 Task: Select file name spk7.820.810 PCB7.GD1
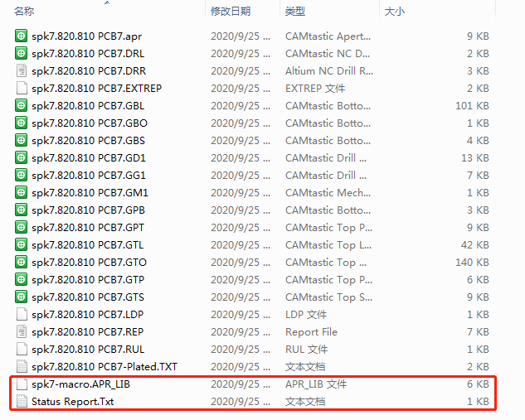coord(89,158)
